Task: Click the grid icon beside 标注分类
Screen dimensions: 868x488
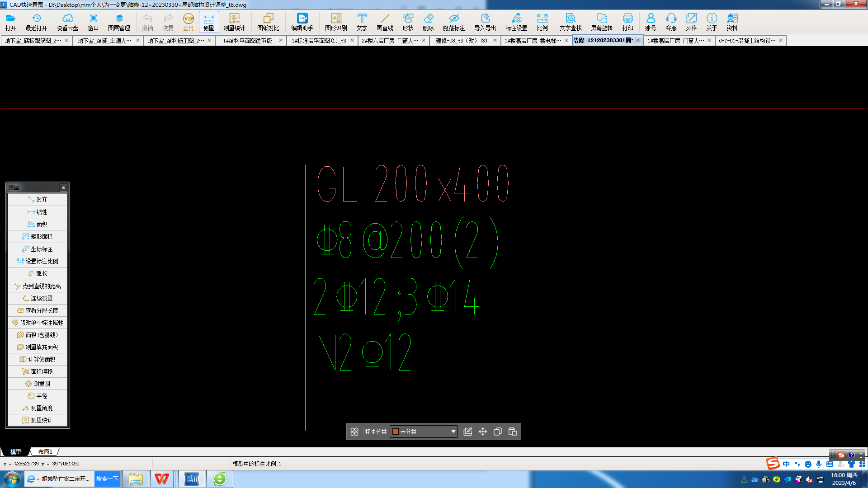Action: (x=354, y=432)
